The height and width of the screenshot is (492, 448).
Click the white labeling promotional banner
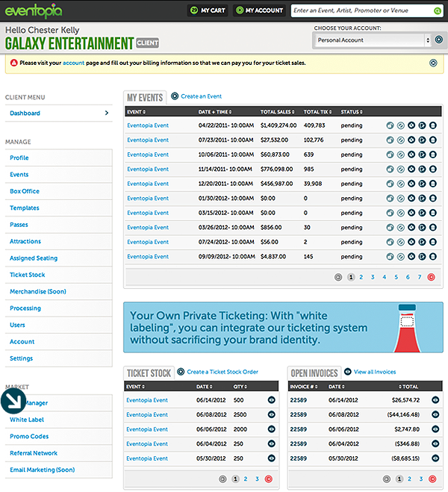[283, 327]
